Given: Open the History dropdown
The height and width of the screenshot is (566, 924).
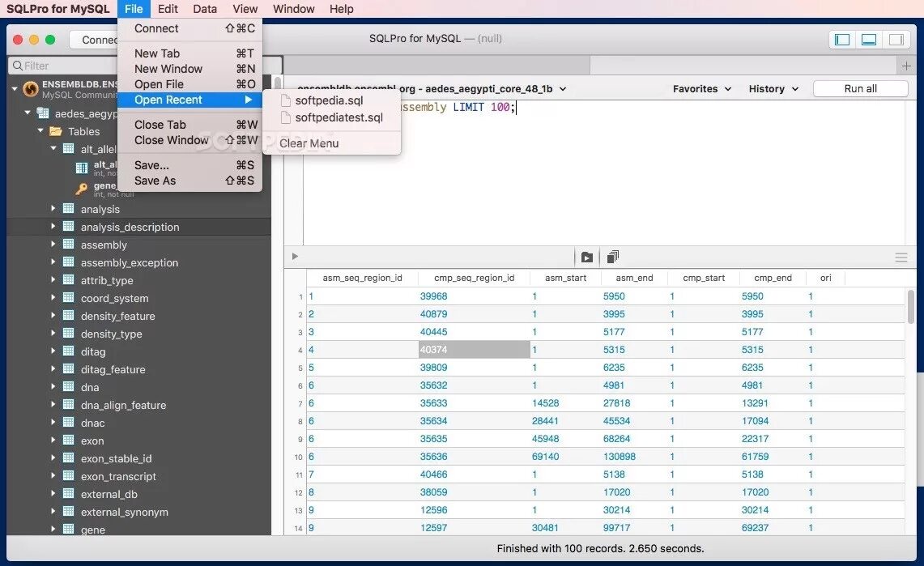Looking at the screenshot, I should click(x=773, y=89).
